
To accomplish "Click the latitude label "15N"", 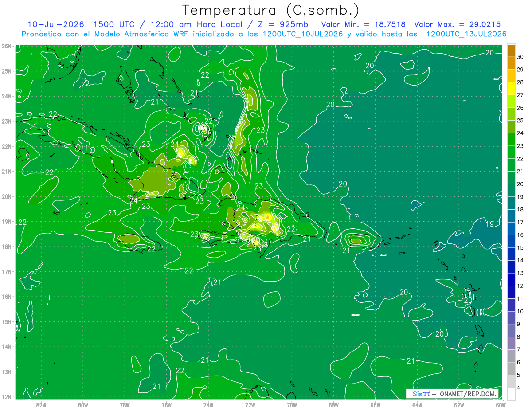I will click(x=6, y=321).
